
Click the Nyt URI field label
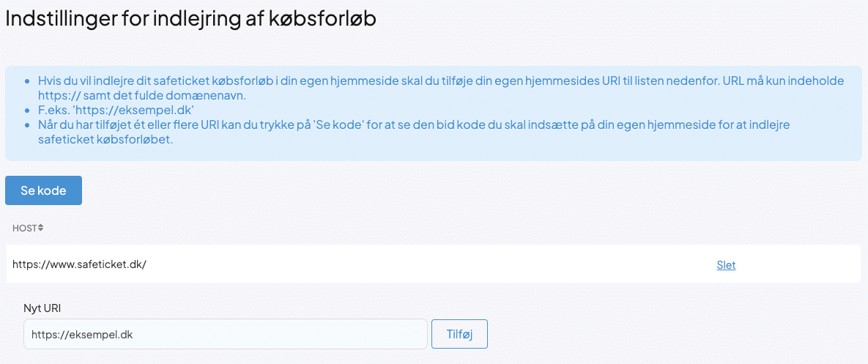pos(42,308)
